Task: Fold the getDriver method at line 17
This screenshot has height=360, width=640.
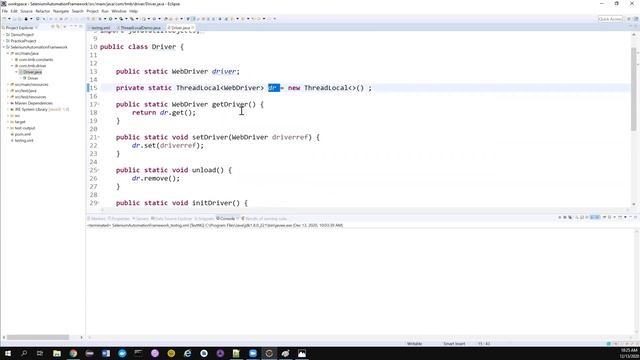Action: point(98,104)
